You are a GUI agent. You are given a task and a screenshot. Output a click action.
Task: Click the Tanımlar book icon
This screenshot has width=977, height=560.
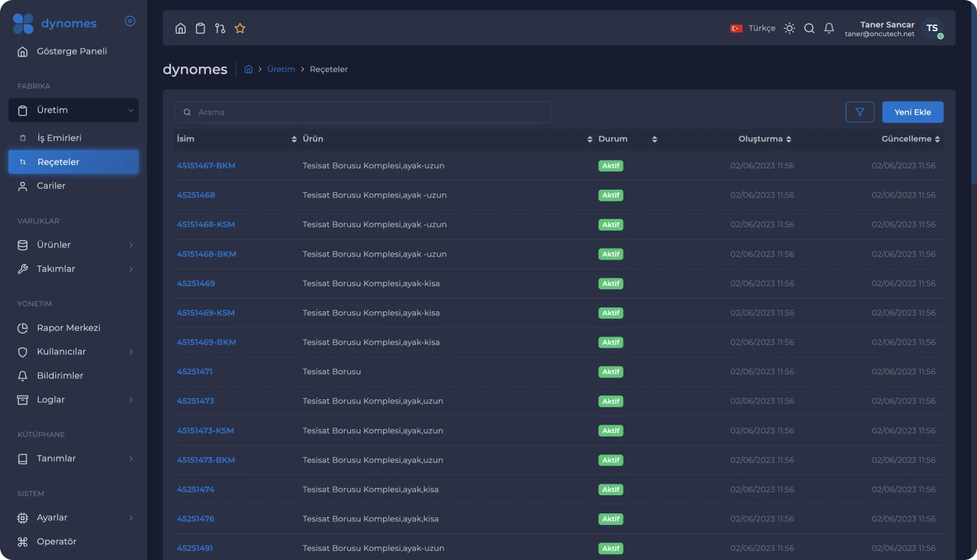click(x=23, y=458)
